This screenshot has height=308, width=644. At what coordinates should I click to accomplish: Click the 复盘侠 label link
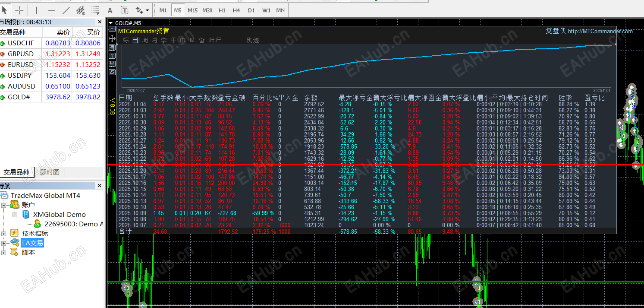pyautogui.click(x=556, y=31)
